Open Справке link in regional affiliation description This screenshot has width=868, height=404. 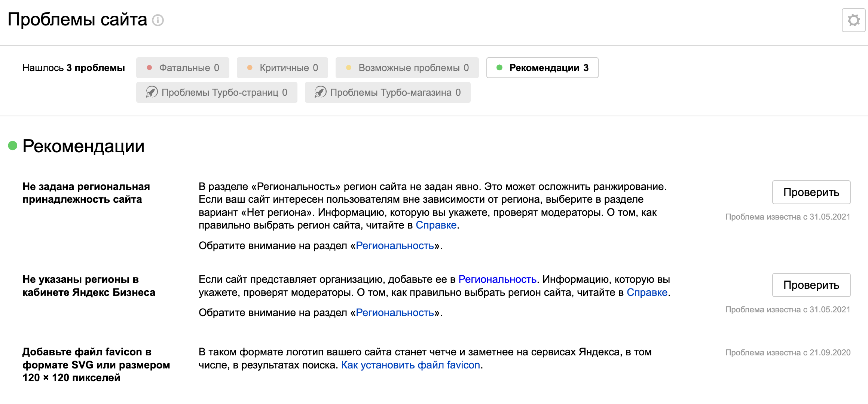436,225
